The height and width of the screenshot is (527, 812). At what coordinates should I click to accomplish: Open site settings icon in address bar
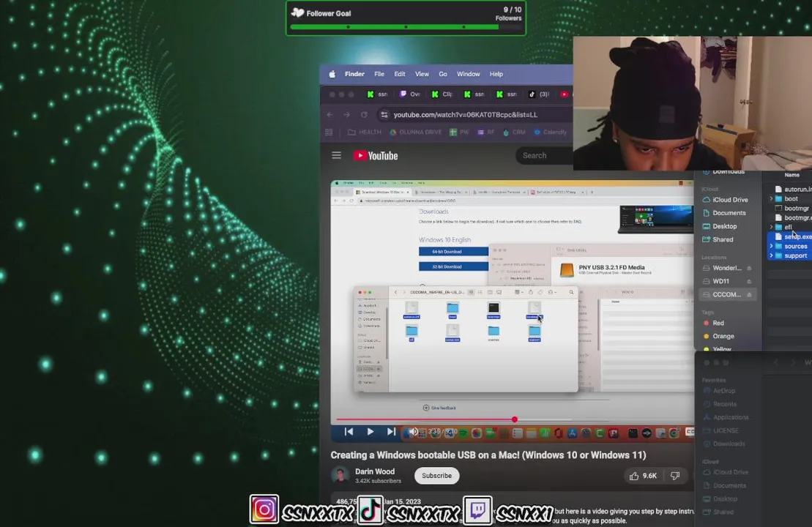click(x=384, y=114)
